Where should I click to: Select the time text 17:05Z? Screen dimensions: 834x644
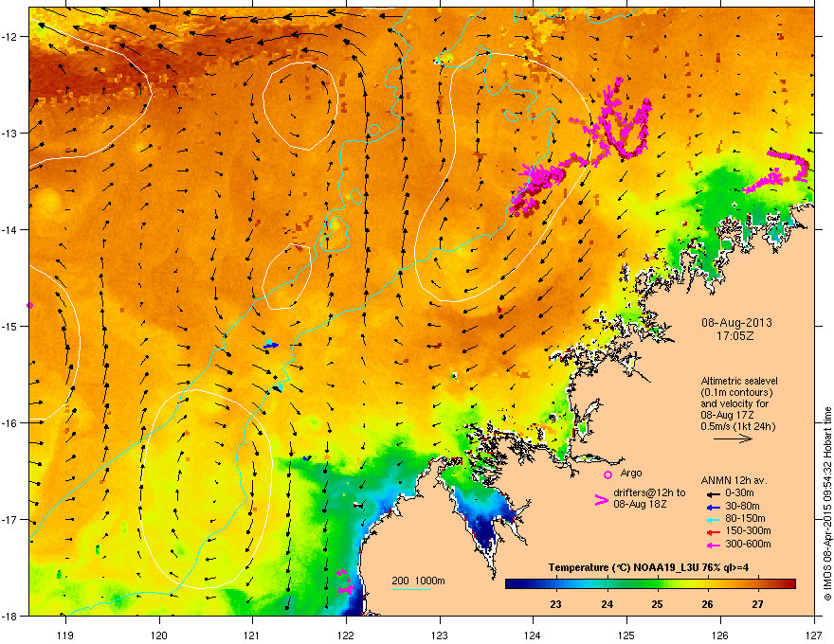point(735,336)
